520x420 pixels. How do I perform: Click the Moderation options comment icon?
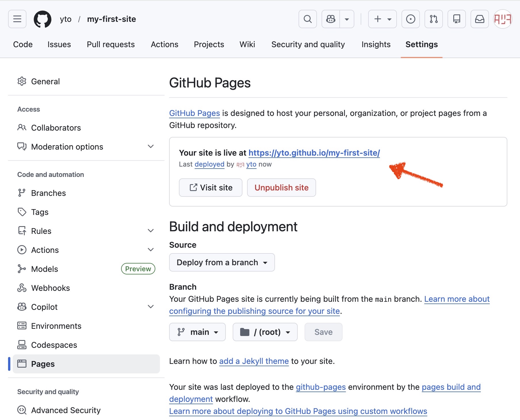(22, 146)
